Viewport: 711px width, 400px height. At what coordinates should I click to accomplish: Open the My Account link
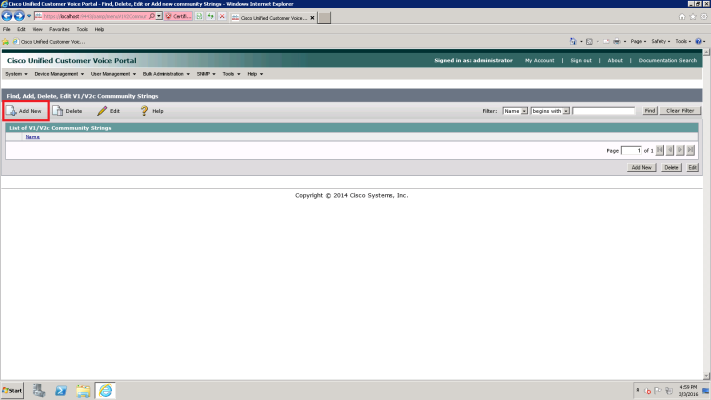point(540,60)
